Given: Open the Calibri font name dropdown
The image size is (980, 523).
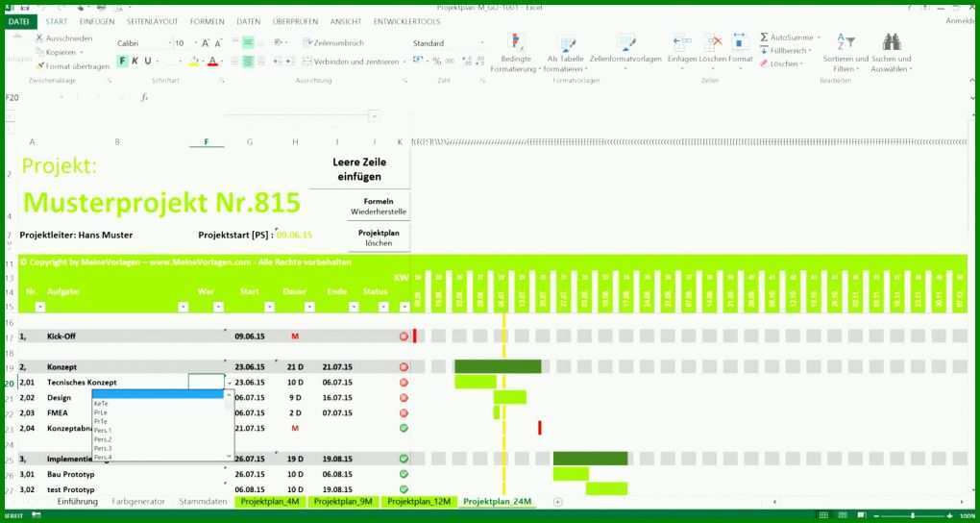Looking at the screenshot, I should [x=170, y=43].
